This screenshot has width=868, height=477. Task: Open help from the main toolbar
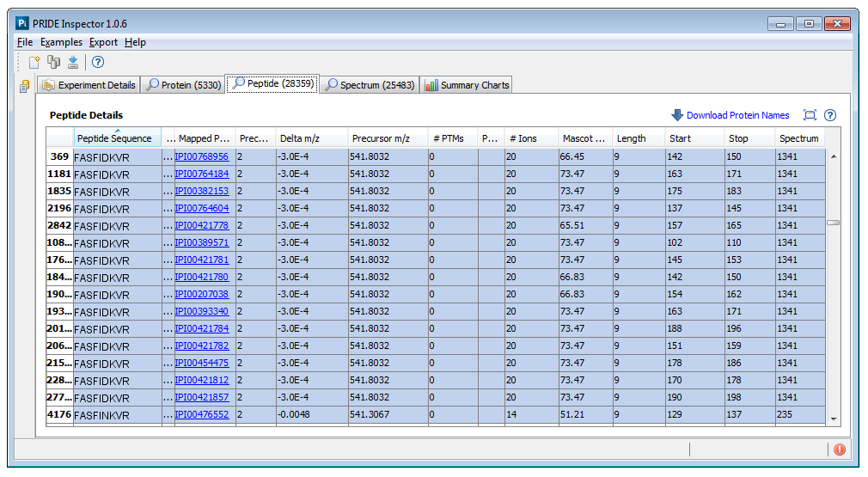[x=98, y=62]
